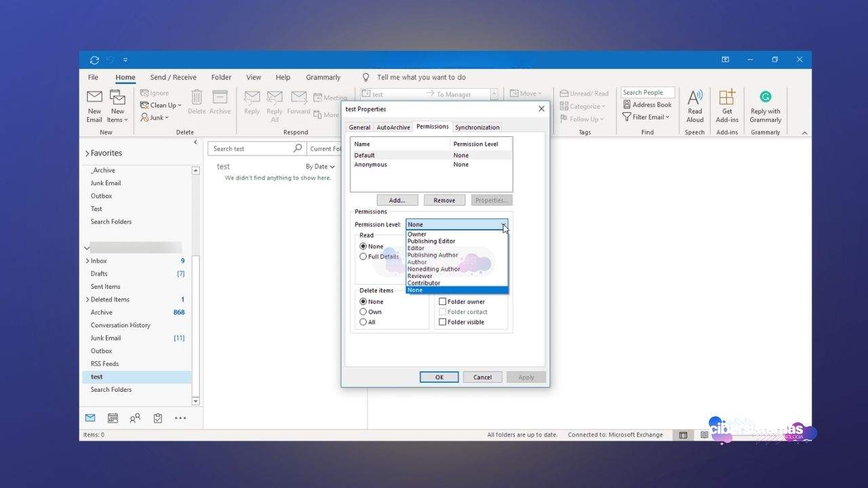Switch to the AutoArchive tab
The height and width of the screenshot is (488, 868).
393,127
